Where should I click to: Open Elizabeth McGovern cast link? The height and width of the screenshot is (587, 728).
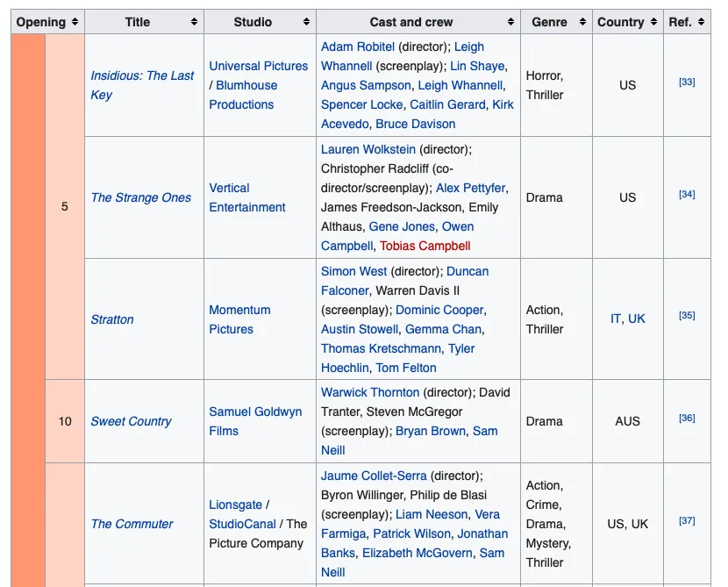click(x=418, y=553)
